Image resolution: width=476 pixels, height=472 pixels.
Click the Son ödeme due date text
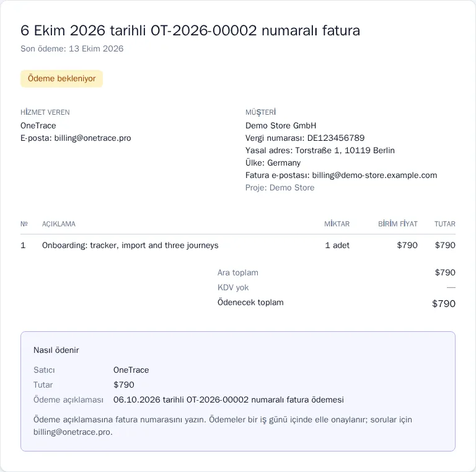(72, 48)
